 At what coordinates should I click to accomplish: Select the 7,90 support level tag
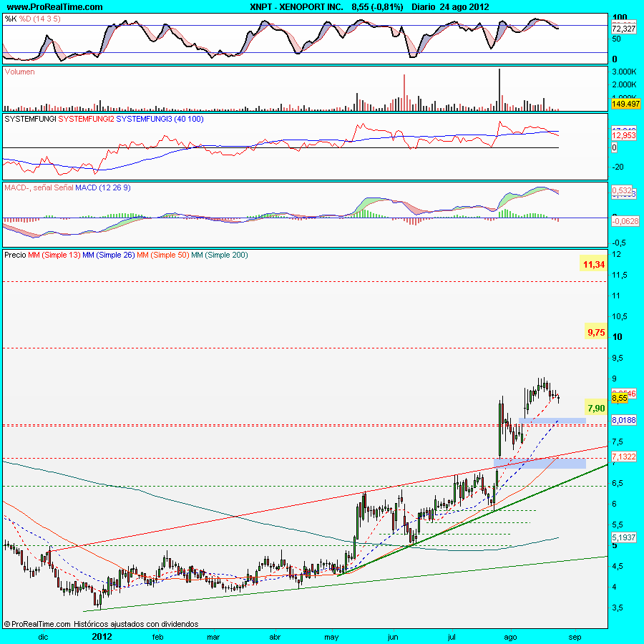point(596,409)
